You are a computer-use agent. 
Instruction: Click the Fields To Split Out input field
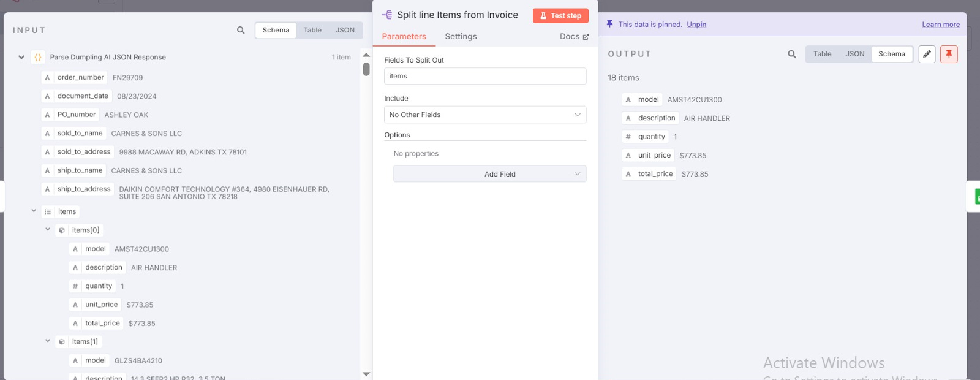[x=485, y=76]
